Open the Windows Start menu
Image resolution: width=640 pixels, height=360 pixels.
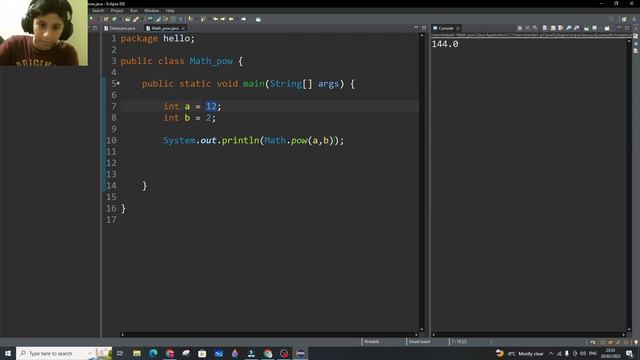tap(8, 353)
